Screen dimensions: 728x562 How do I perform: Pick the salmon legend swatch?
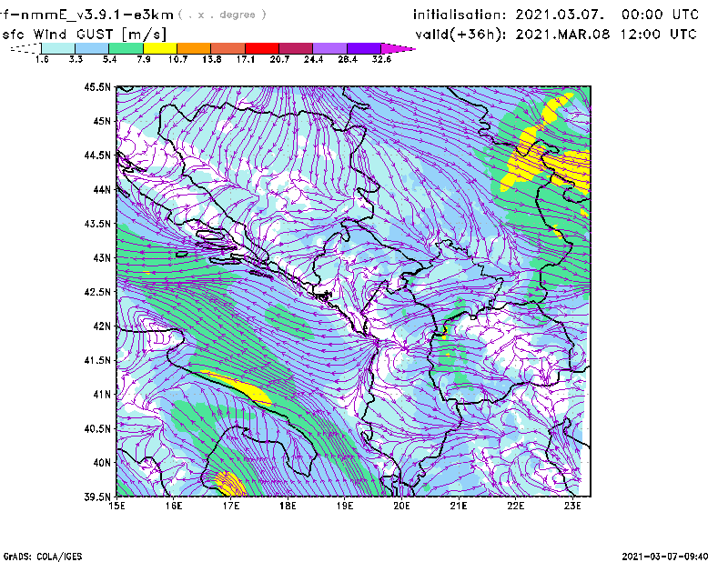[228, 48]
